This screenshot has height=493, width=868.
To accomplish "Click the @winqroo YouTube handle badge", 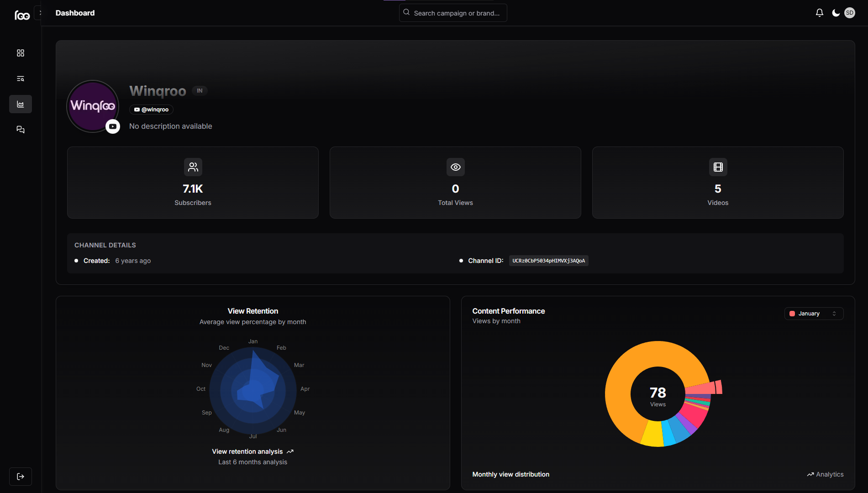I will [x=152, y=110].
